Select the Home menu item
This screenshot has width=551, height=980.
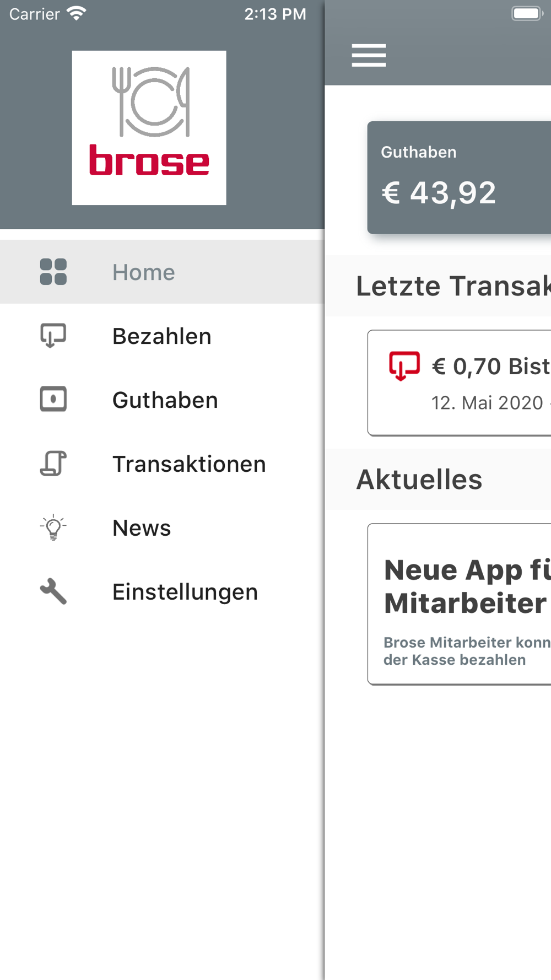point(162,272)
